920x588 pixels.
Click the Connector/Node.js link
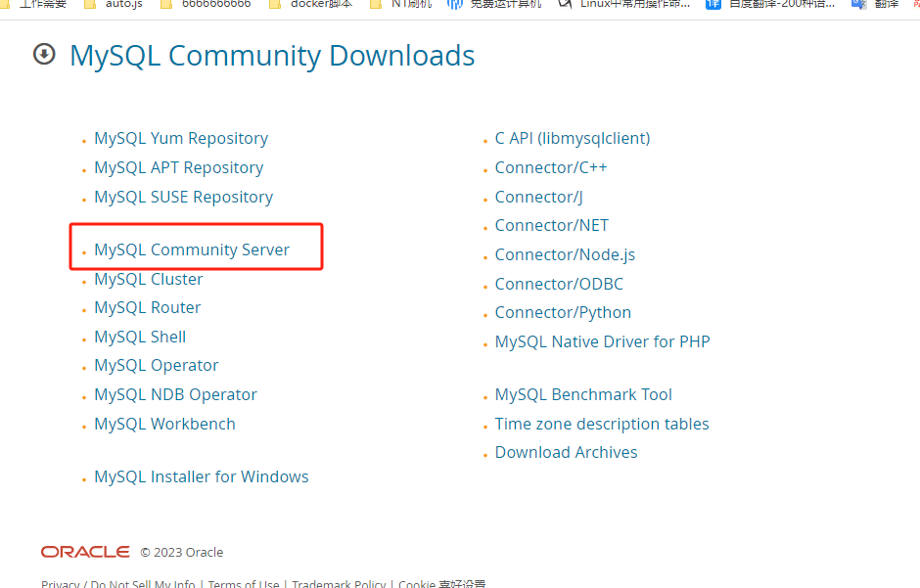[x=565, y=254]
